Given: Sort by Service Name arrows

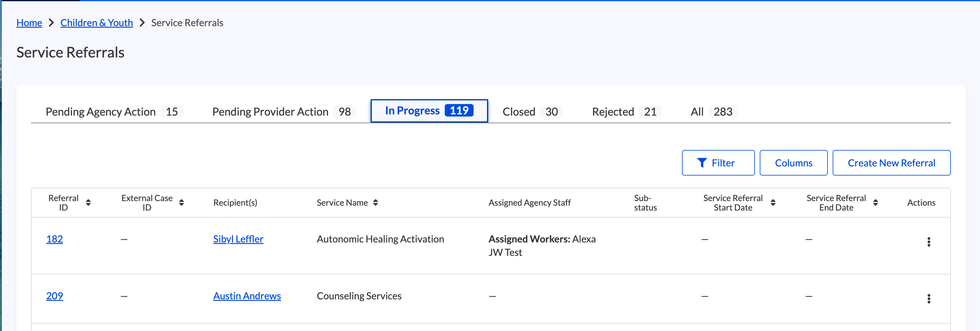Looking at the screenshot, I should coord(375,203).
